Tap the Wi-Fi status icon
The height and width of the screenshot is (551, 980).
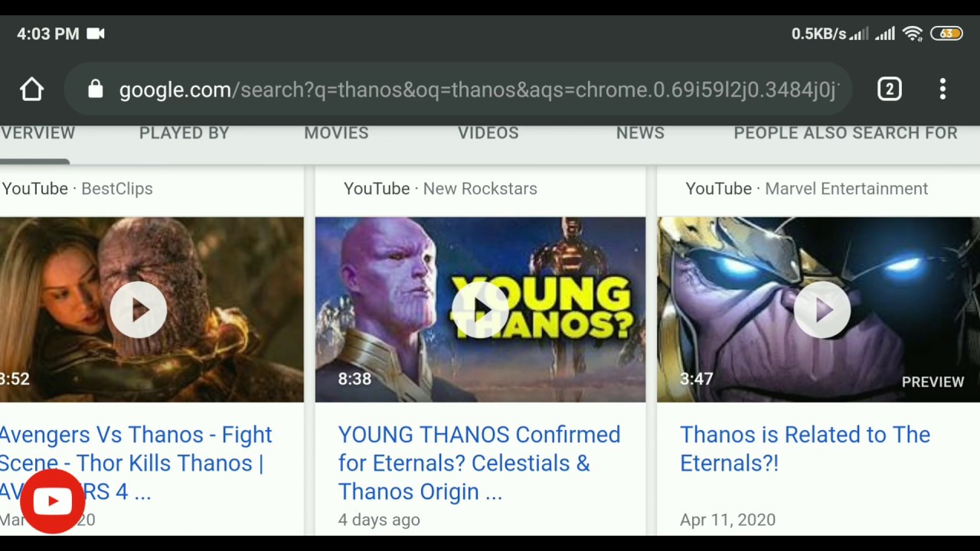pos(912,34)
